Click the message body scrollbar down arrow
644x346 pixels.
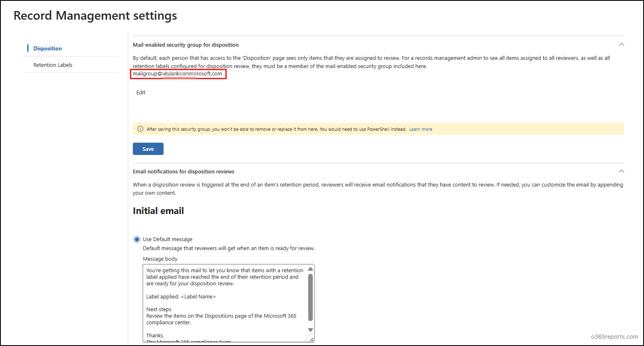pos(310,330)
